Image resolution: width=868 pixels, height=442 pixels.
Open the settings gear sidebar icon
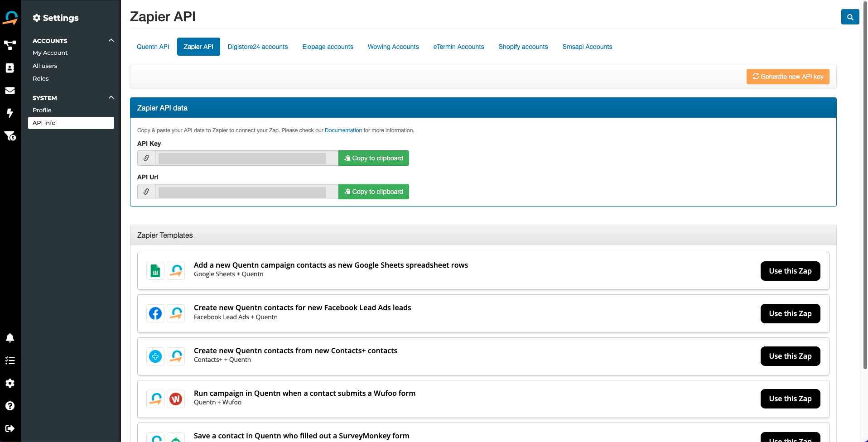(10, 383)
